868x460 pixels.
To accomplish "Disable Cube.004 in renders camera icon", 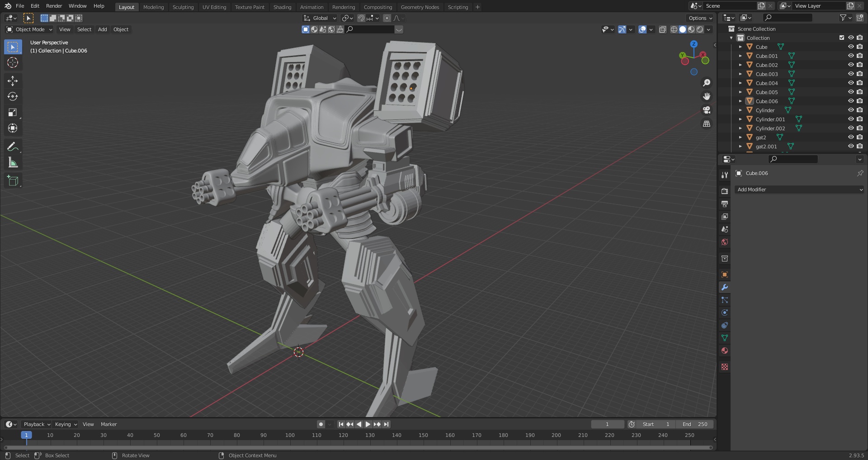I will point(859,83).
